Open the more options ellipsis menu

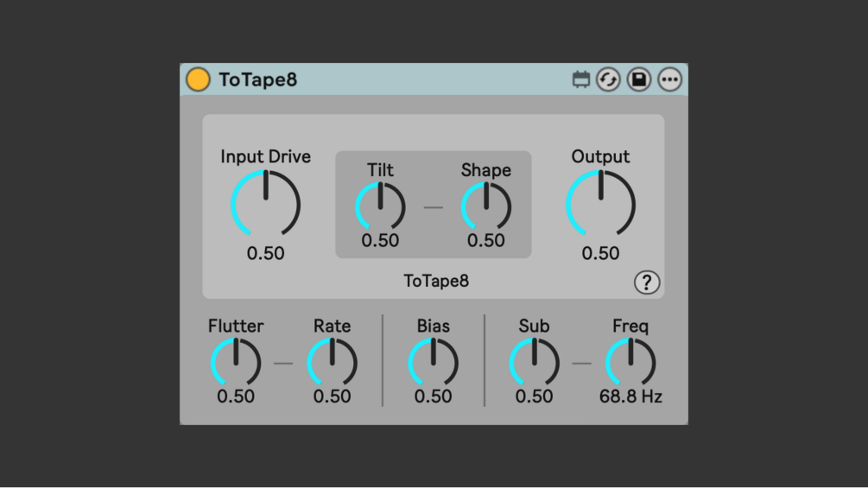670,79
